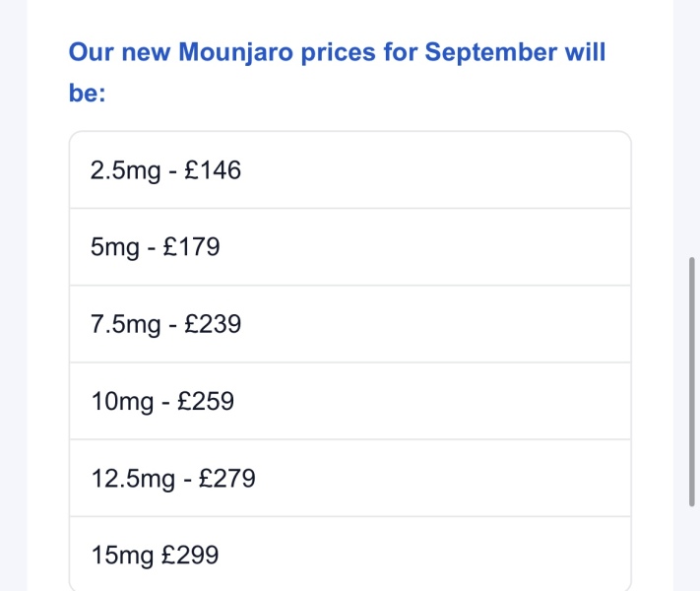700x591 pixels.
Task: Click the word 'be:' under the heading
Action: tap(88, 96)
